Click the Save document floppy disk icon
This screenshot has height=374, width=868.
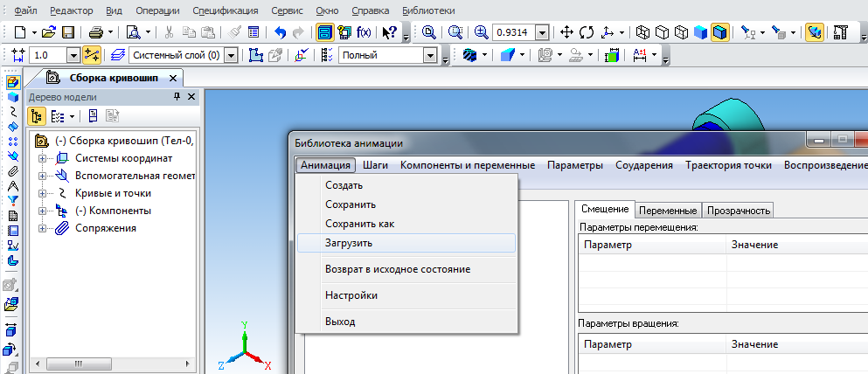point(67,32)
